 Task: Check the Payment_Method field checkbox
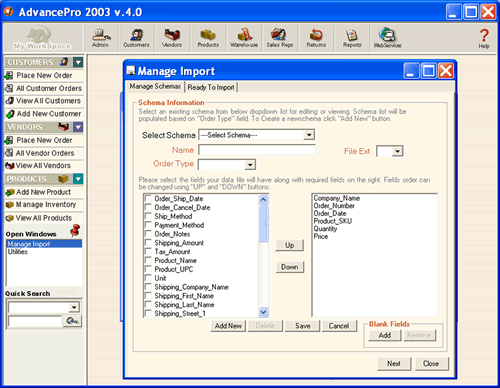point(148,225)
